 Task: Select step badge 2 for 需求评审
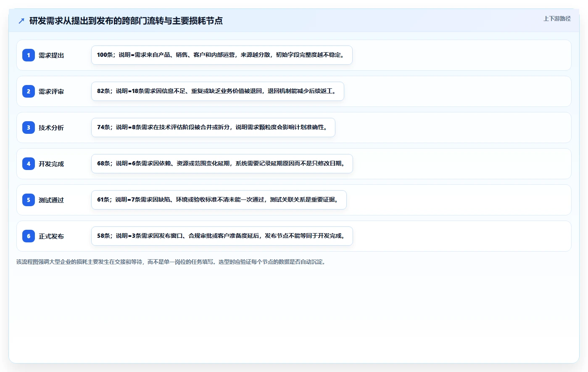click(x=29, y=91)
